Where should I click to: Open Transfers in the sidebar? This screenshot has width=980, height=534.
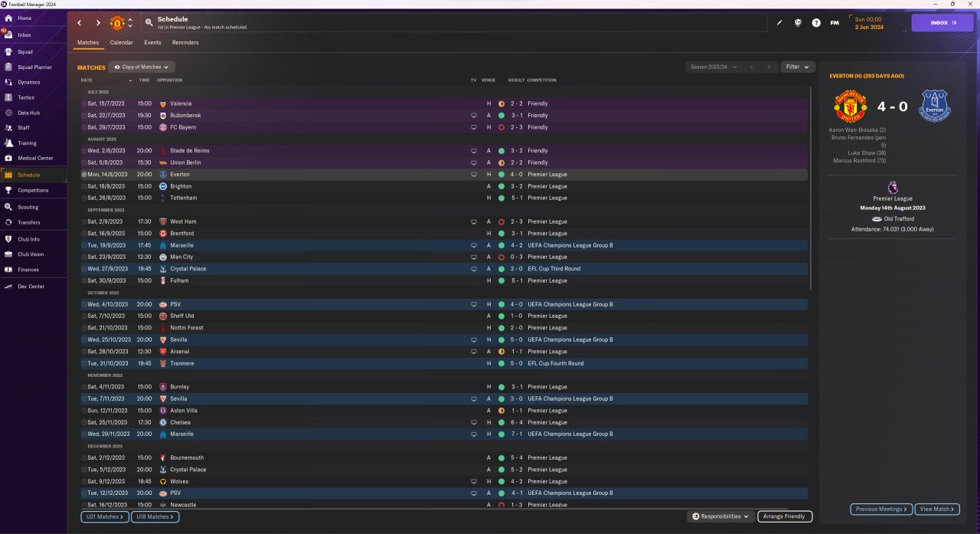pos(34,222)
